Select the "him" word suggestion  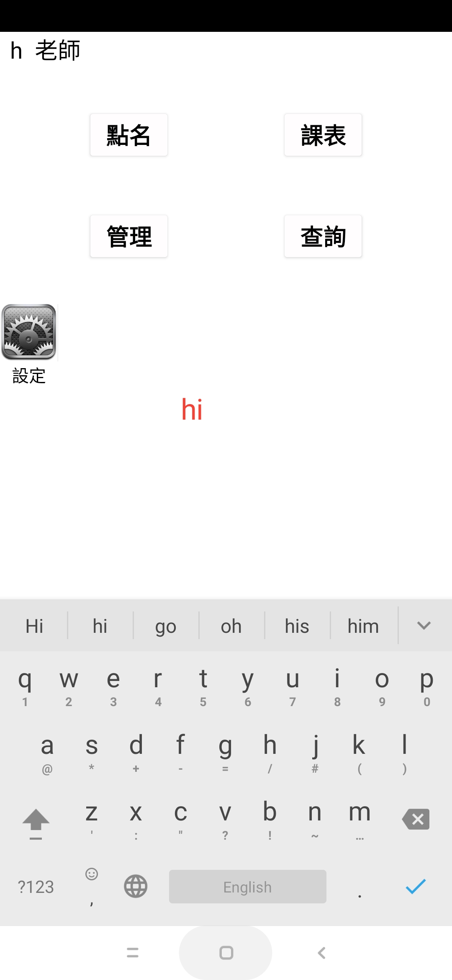click(363, 626)
